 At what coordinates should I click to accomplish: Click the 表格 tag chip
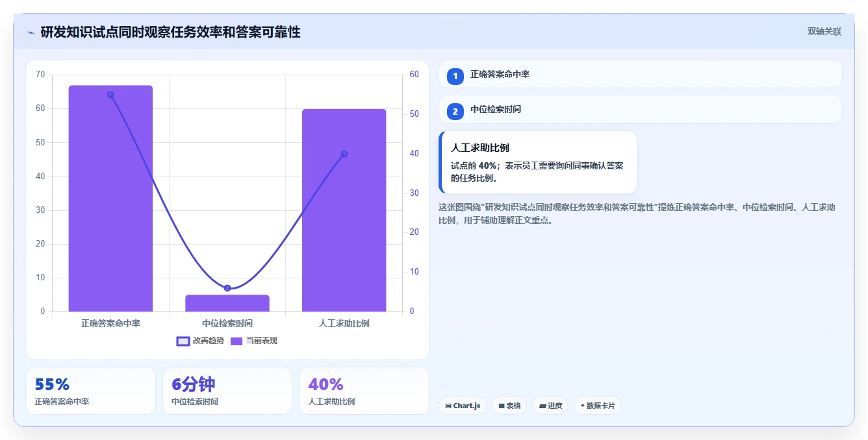point(509,406)
